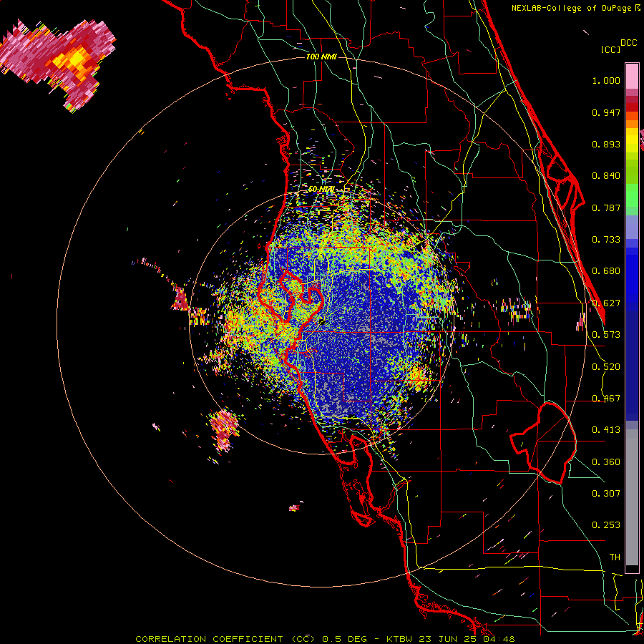Screen dimensions: 644x644
Task: Click the KTBW radar site identifier
Action: 400,639
